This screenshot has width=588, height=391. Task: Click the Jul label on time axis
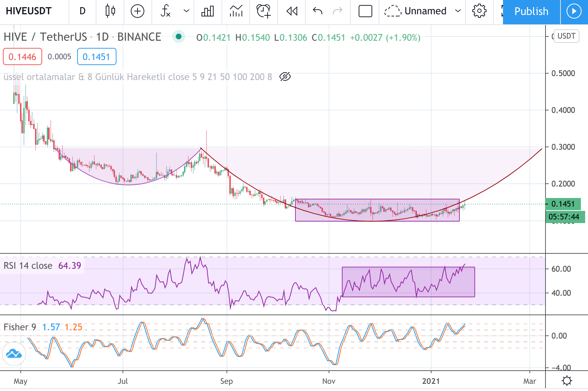123,381
